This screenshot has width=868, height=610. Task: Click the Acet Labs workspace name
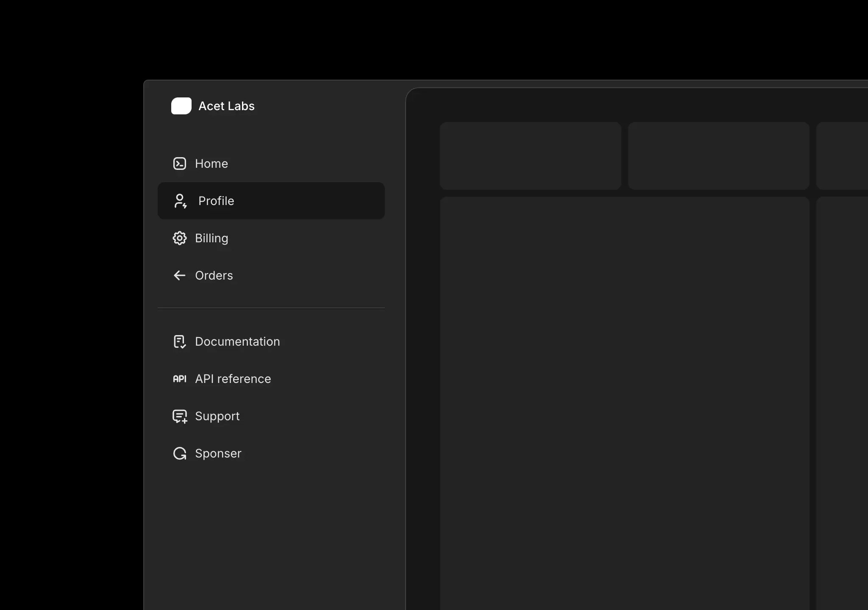[226, 106]
